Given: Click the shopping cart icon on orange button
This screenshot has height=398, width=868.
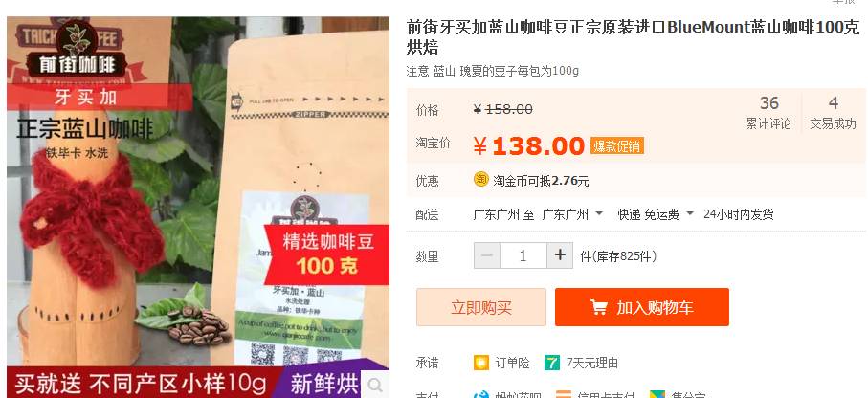Looking at the screenshot, I should point(598,307).
